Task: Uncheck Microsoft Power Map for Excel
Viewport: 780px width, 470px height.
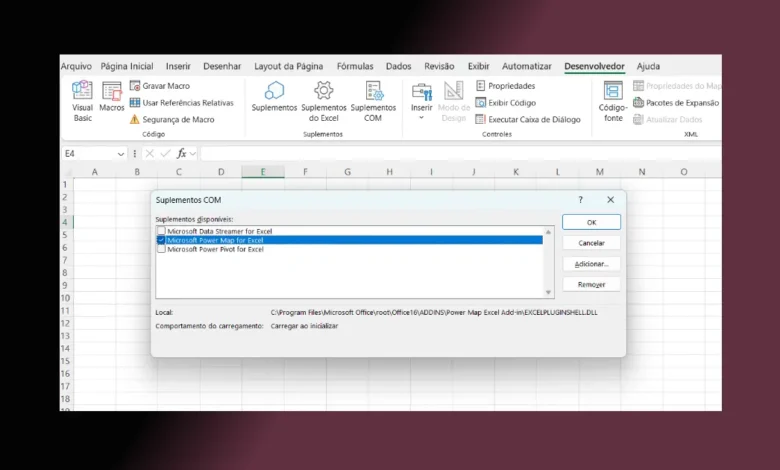Action: tap(161, 240)
